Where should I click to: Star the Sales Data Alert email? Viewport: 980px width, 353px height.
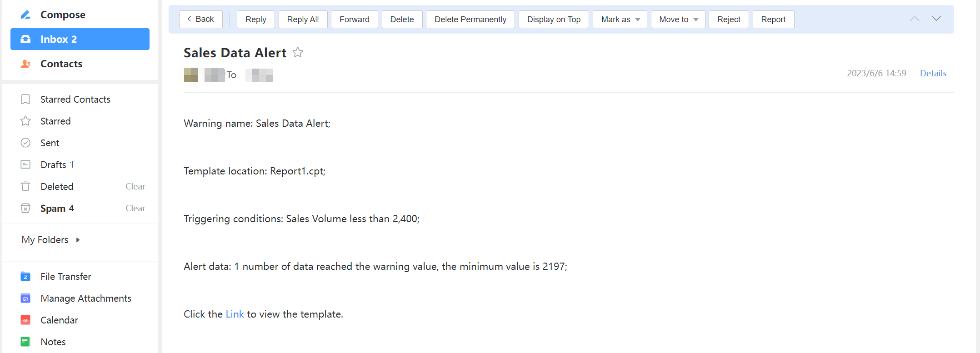298,53
